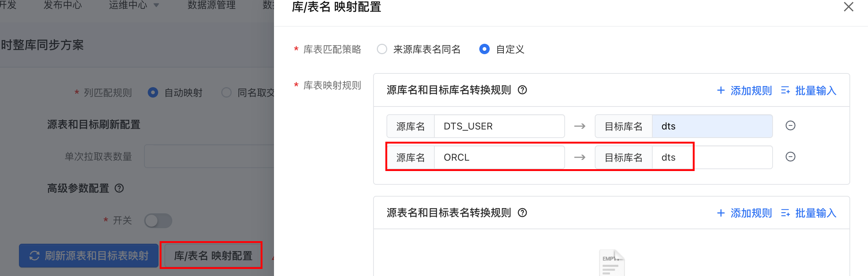Image resolution: width=868 pixels, height=276 pixels.
Task: Click plus icon to add database name rule
Action: pyautogui.click(x=721, y=91)
